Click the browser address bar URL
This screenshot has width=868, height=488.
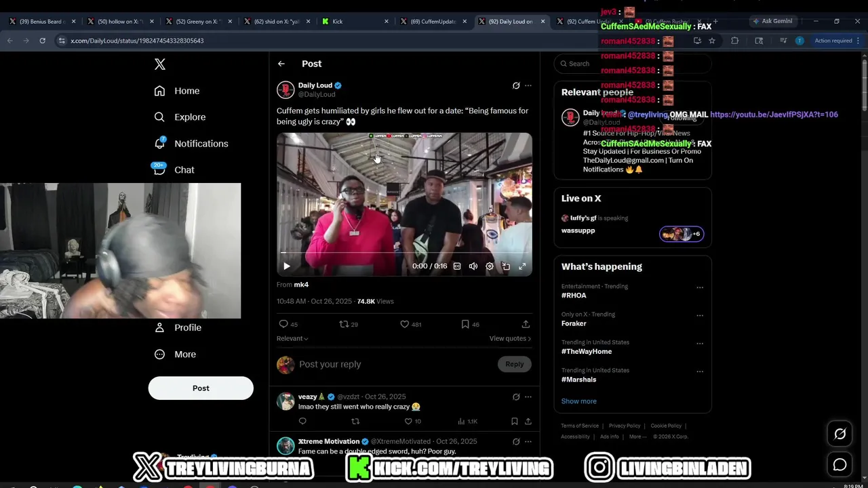point(137,41)
